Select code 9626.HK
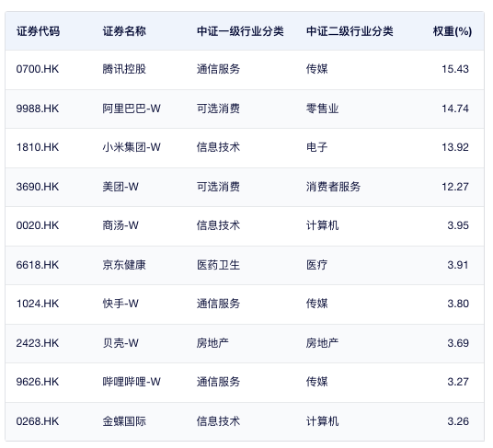The image size is (493, 448). coord(38,382)
